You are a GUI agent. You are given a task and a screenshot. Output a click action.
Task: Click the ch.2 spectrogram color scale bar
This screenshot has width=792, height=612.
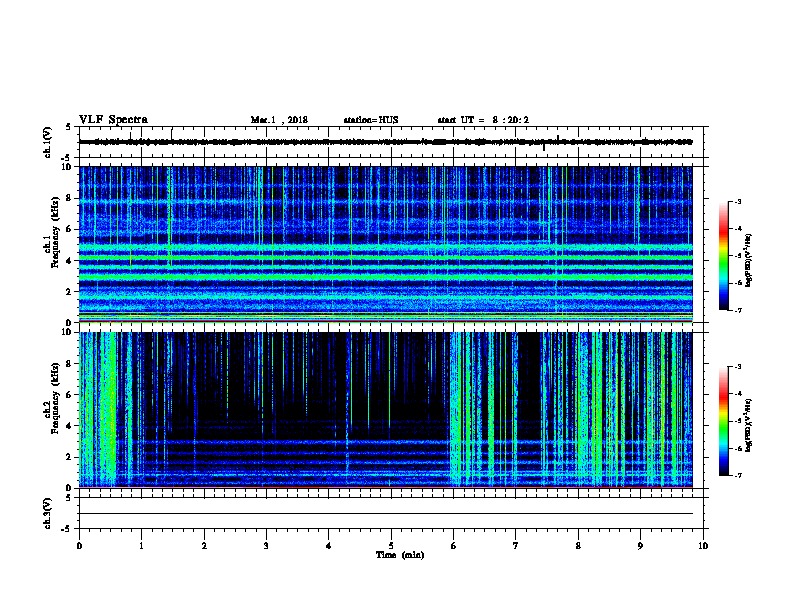point(724,421)
